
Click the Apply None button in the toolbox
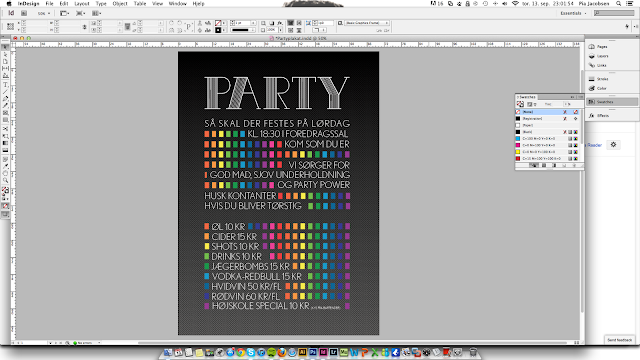point(5,206)
